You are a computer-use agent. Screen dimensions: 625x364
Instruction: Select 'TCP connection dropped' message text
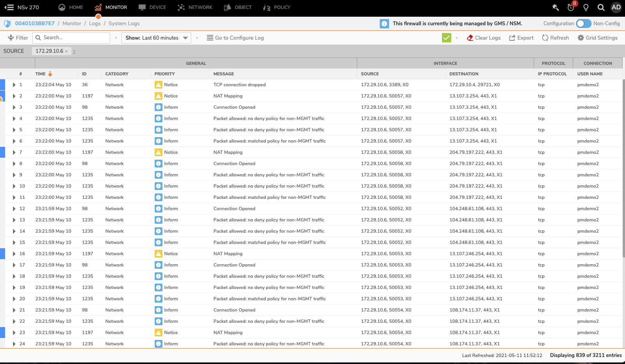pos(239,85)
